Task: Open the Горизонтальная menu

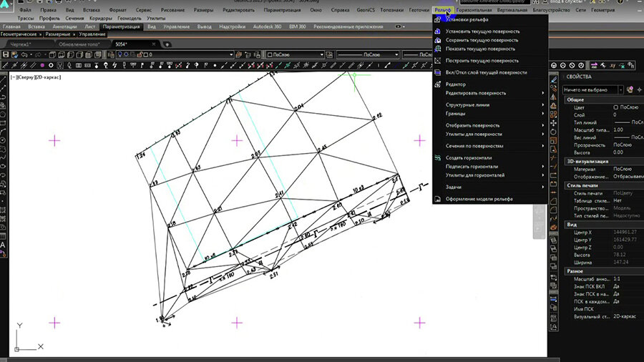Action: point(474,10)
